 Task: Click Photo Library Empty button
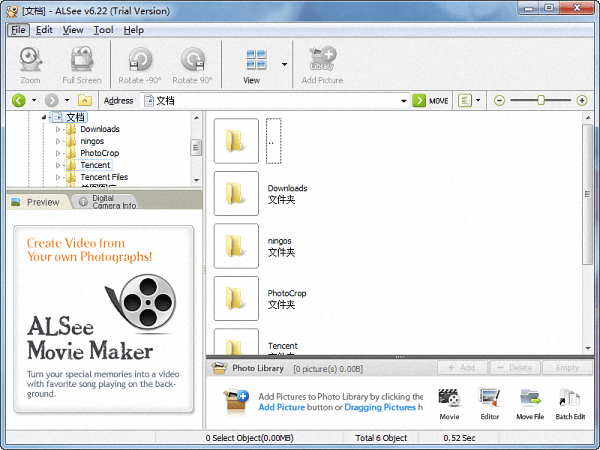coord(567,368)
